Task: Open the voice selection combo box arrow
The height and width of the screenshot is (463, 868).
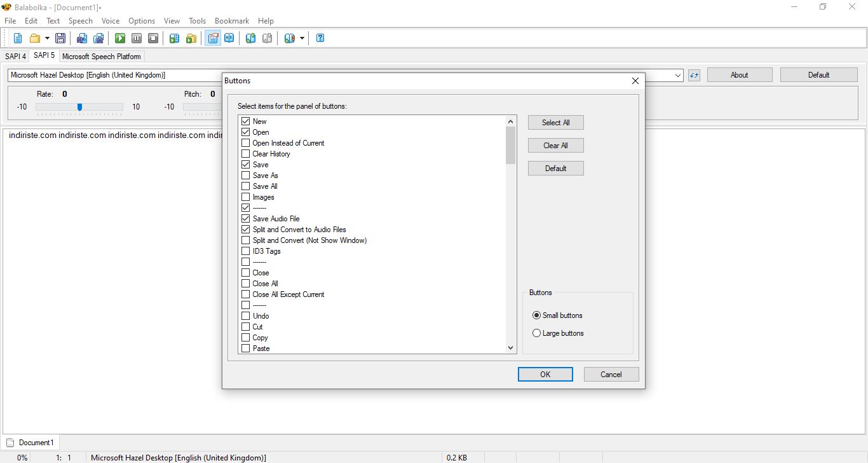Action: (678, 75)
